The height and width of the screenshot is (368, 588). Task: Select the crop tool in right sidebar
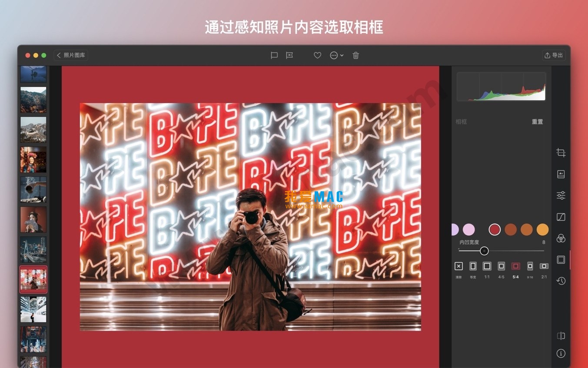point(561,153)
